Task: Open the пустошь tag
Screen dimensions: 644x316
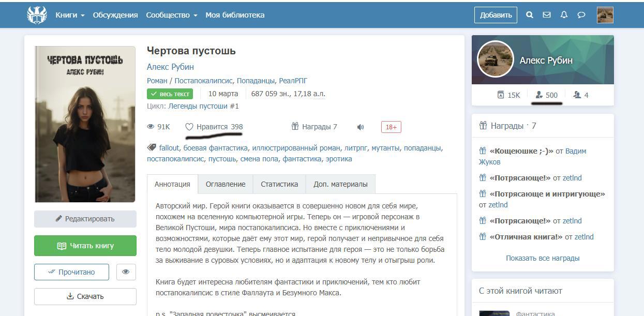Action: coord(222,159)
